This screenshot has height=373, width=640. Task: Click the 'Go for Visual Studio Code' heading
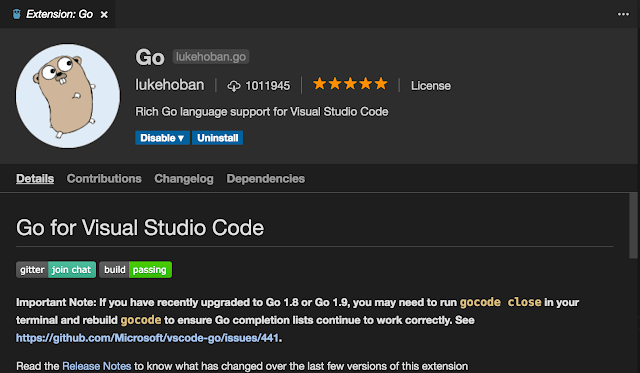[x=140, y=227]
